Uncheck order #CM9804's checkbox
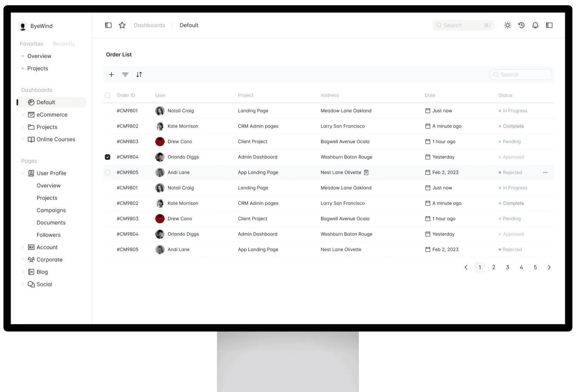 click(108, 157)
